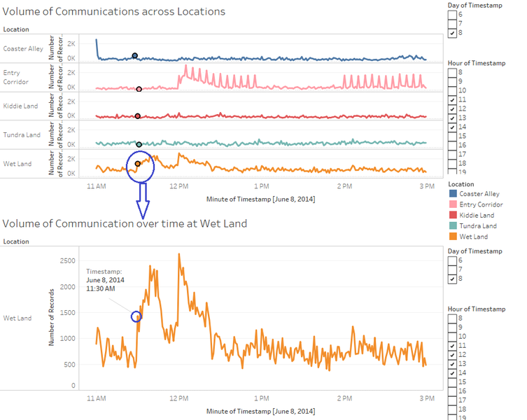Check hour 16 in upper Hour of Timestamp filter
This screenshot has height=420, width=527.
click(x=452, y=145)
